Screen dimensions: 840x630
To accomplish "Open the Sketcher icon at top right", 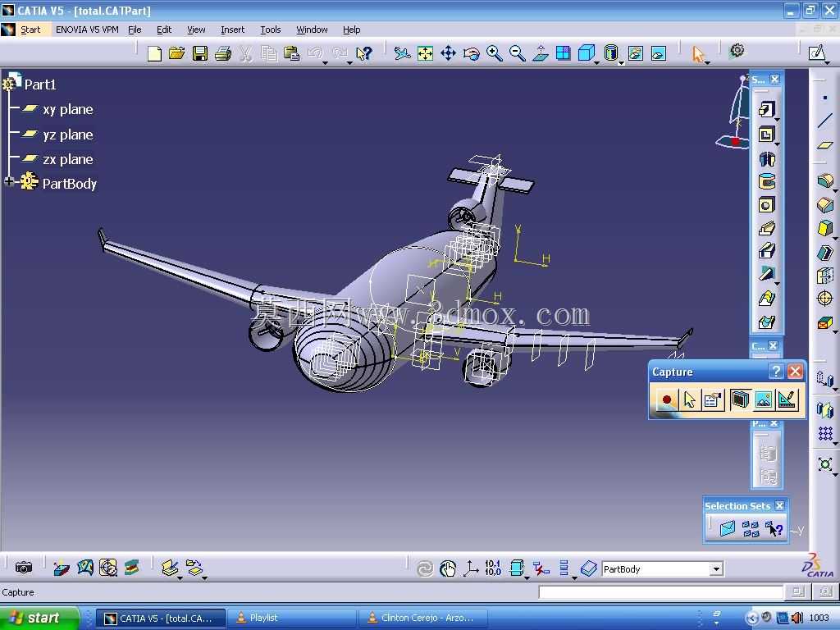I will 816,53.
